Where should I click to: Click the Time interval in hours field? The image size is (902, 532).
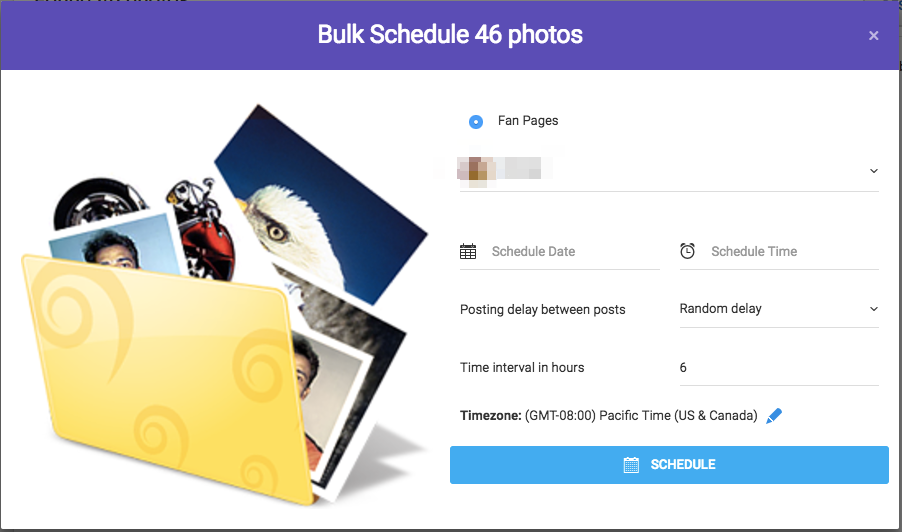coord(779,368)
